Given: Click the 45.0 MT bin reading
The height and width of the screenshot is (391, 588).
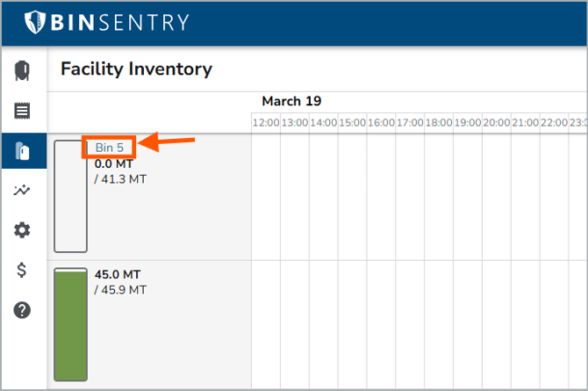Looking at the screenshot, I should click(118, 274).
